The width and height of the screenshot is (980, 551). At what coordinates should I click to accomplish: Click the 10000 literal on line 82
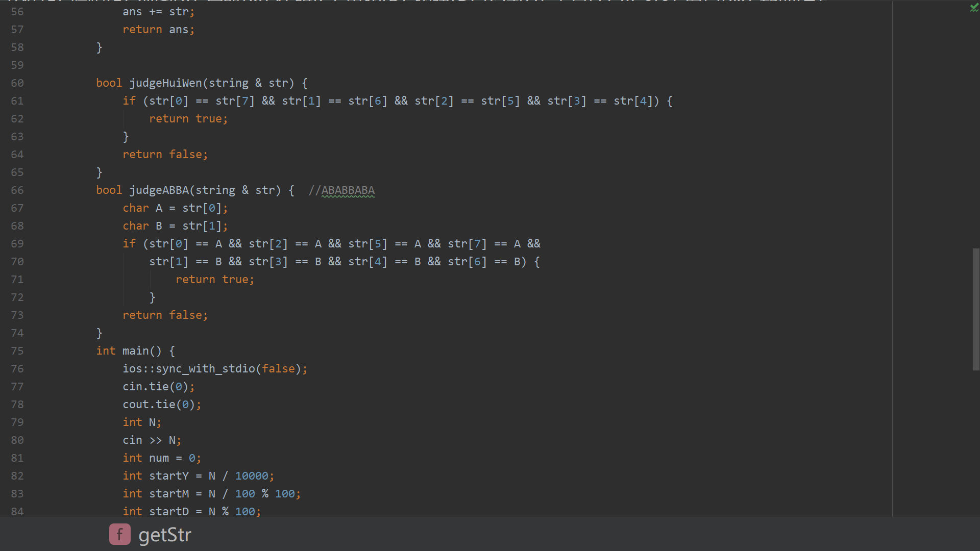point(252,476)
